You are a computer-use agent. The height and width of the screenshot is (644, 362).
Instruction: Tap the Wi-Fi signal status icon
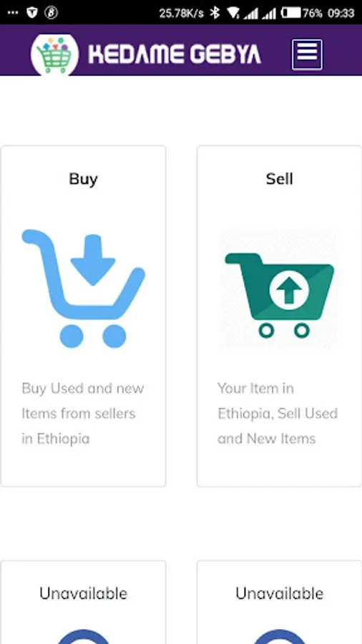click(233, 13)
